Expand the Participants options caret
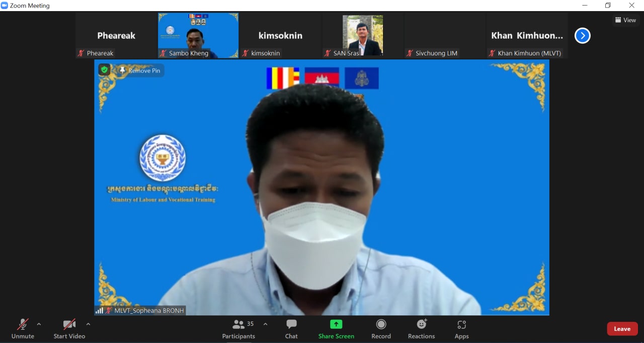644x343 pixels. click(266, 324)
